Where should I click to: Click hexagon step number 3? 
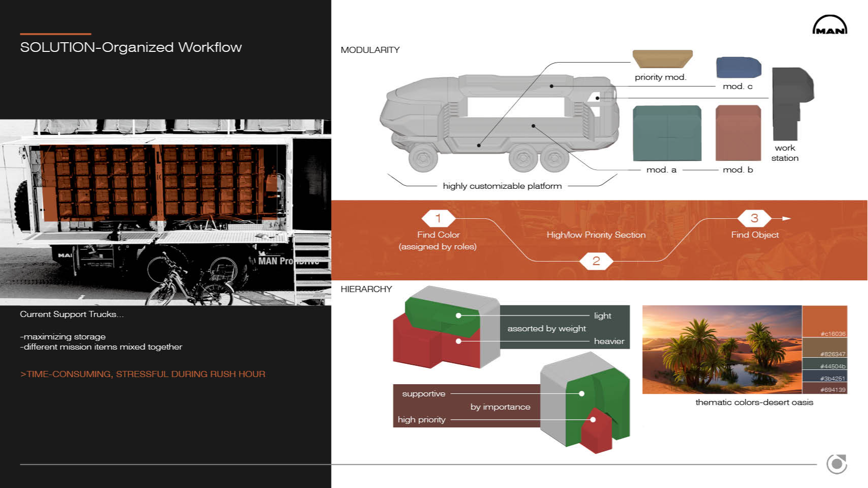[755, 218]
